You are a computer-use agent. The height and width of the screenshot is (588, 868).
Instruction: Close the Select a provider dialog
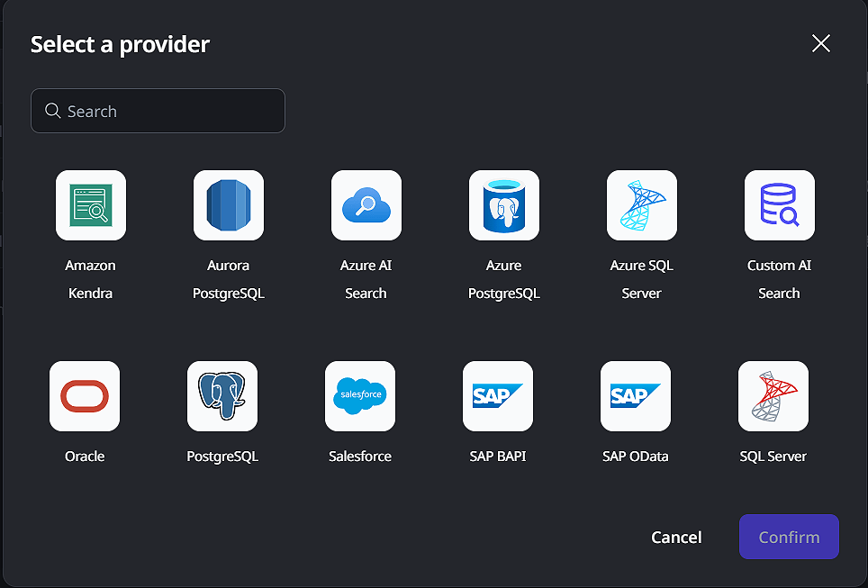point(821,43)
